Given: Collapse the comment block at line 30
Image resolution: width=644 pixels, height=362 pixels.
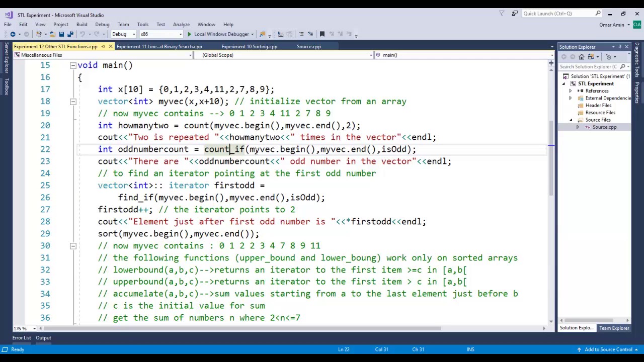Looking at the screenshot, I should (x=73, y=246).
